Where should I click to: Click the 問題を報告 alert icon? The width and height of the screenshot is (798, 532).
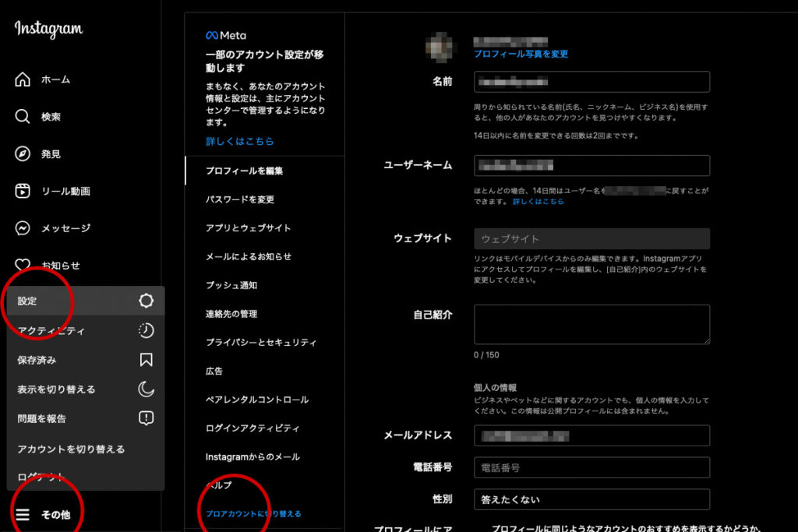pos(146,418)
